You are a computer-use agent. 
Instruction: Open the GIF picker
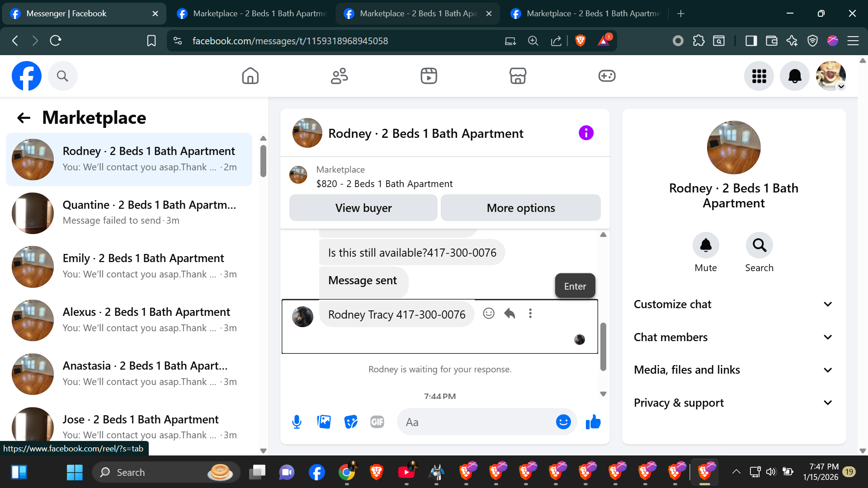click(377, 422)
